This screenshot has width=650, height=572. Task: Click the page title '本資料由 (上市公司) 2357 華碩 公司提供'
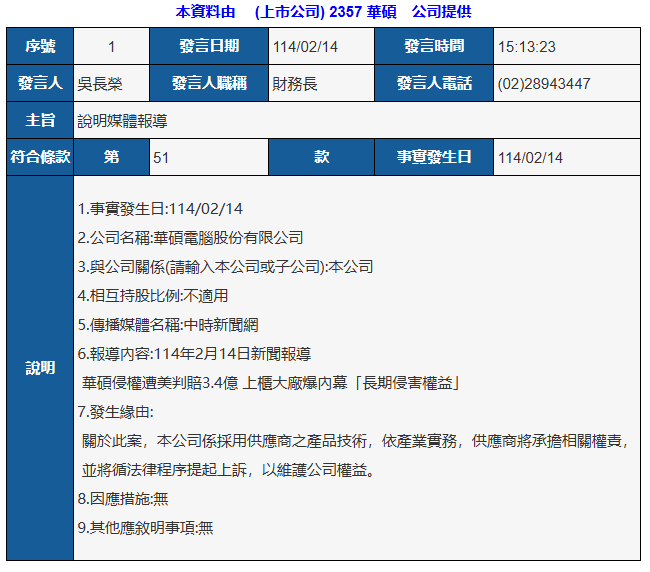[x=323, y=12]
